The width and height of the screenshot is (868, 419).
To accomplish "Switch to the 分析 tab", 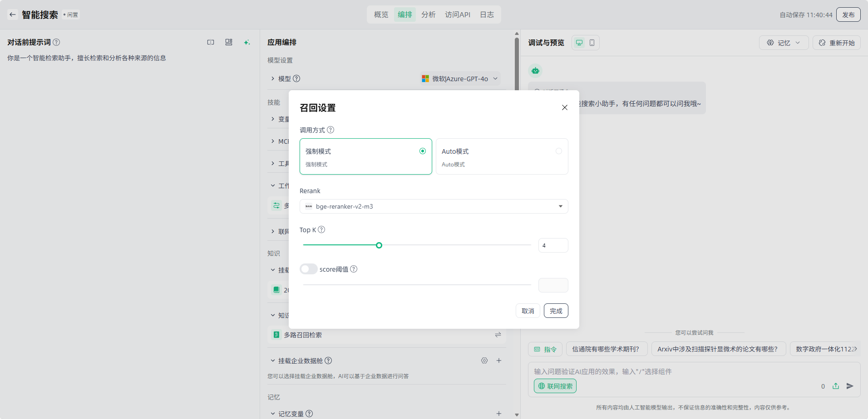I will click(428, 15).
